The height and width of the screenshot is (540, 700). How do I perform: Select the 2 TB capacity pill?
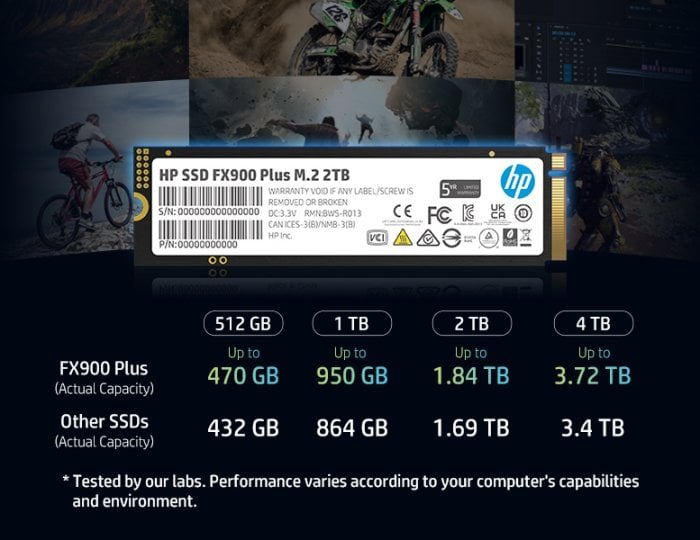472,323
